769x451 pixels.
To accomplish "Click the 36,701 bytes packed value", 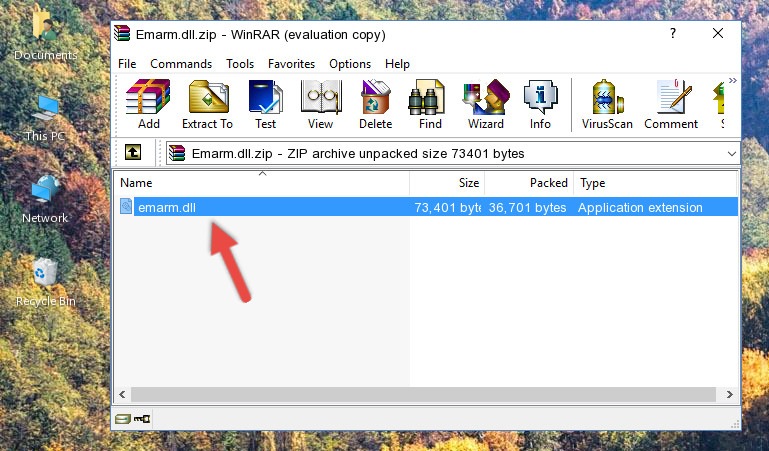I will point(527,207).
